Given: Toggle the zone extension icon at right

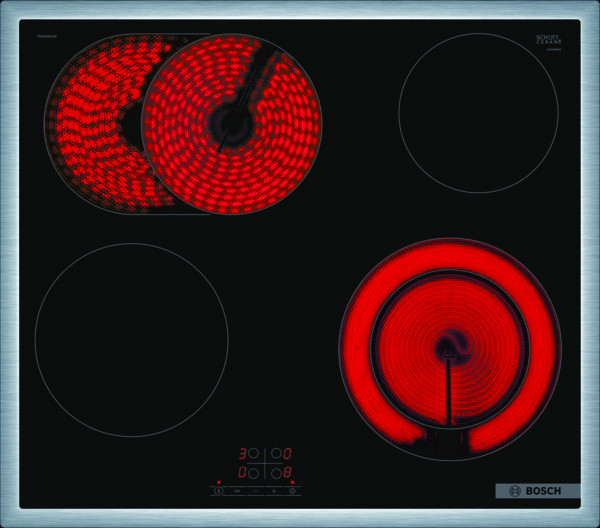Looking at the screenshot, I should coord(292,491).
